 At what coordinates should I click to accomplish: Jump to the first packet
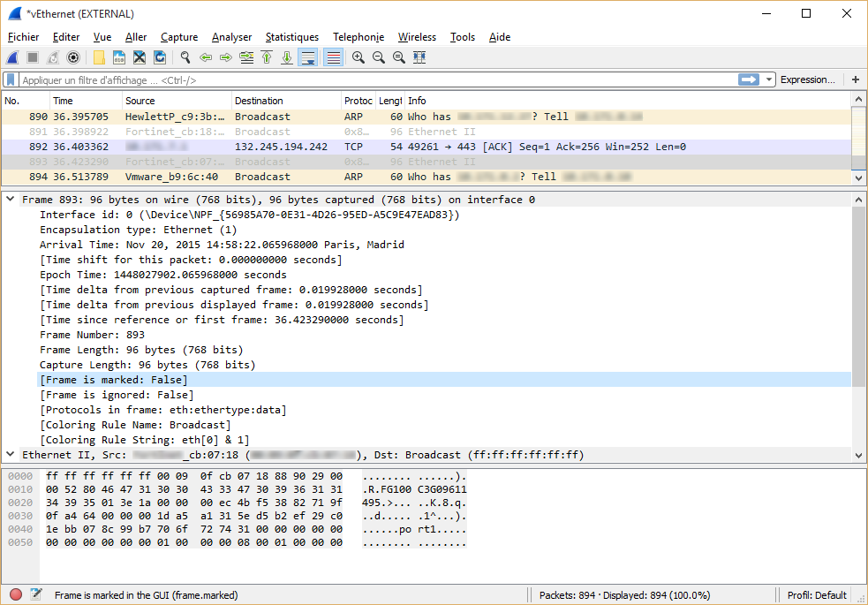[267, 57]
